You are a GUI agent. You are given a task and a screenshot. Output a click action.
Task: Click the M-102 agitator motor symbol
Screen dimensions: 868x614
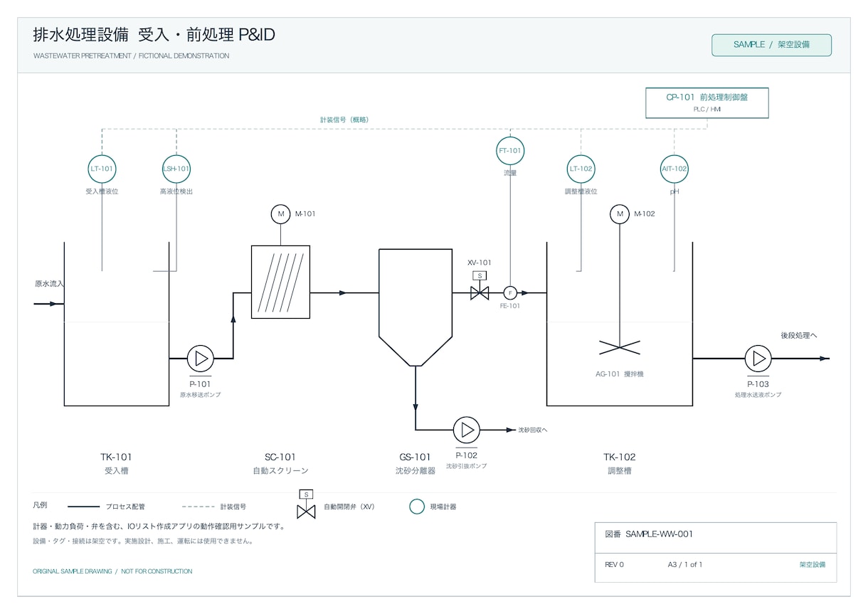(x=620, y=214)
